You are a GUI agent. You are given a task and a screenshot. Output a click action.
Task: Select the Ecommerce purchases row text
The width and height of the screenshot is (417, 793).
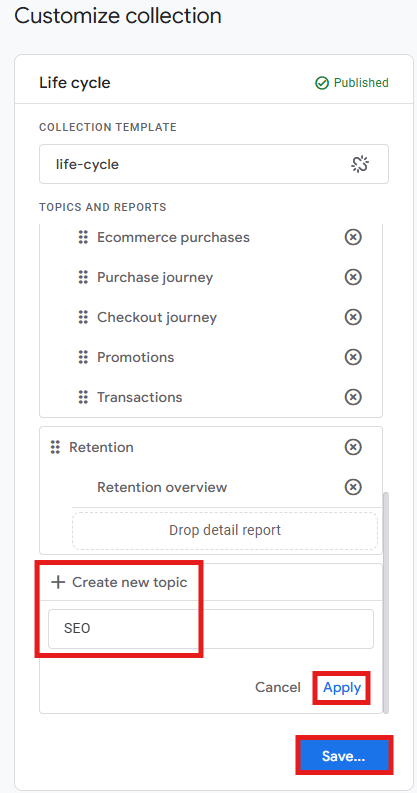point(173,237)
